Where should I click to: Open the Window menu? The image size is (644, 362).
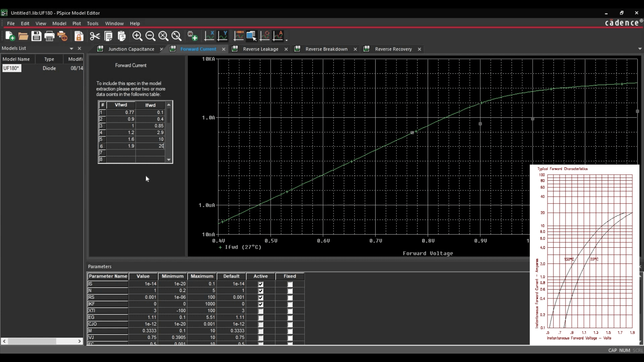click(114, 23)
